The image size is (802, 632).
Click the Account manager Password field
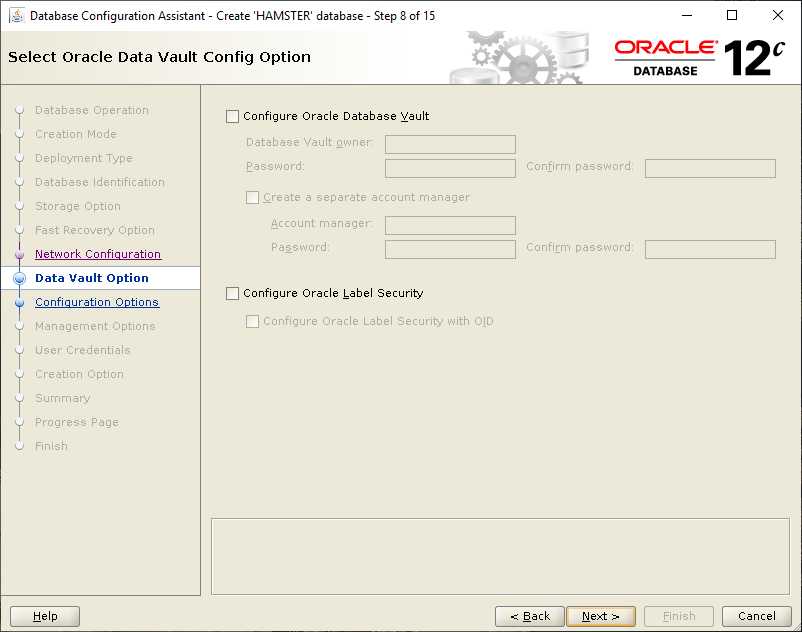click(450, 250)
